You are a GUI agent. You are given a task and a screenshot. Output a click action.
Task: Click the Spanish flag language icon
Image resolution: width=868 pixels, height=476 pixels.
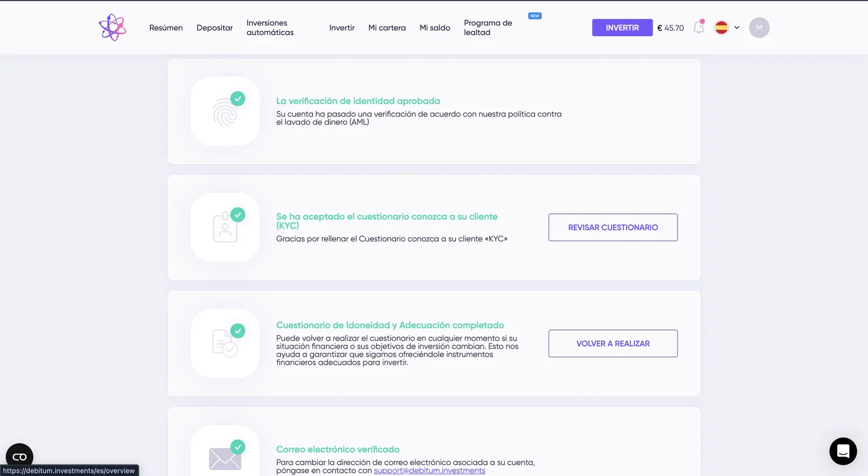(721, 28)
